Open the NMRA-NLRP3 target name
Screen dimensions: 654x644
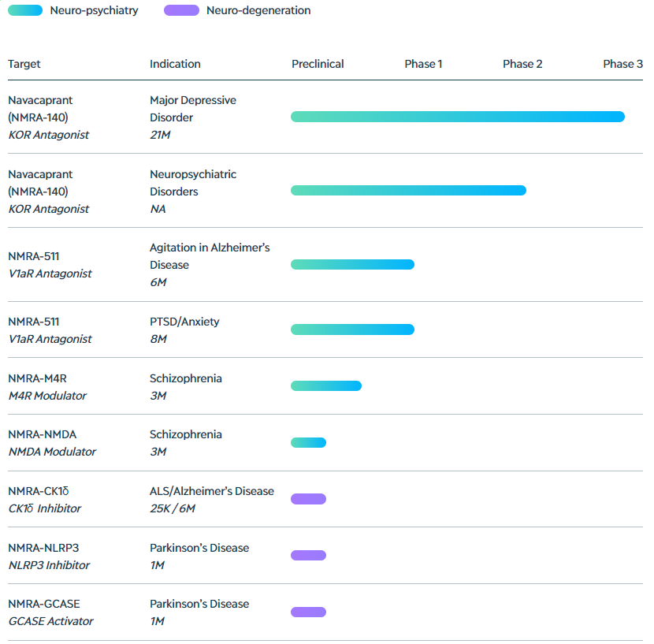tap(44, 548)
